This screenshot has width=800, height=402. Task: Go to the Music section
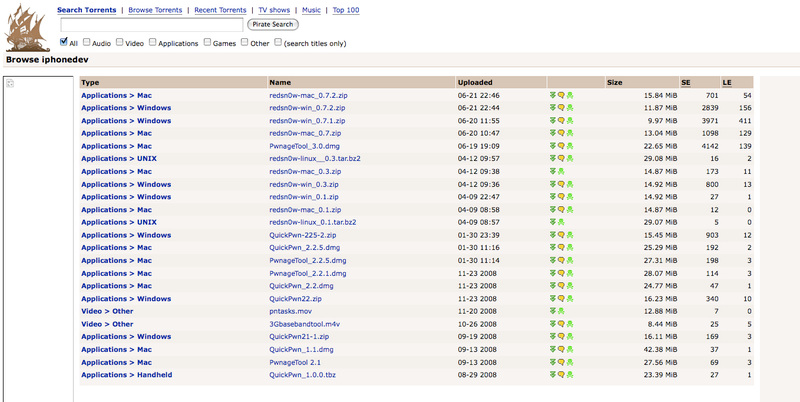(x=311, y=10)
